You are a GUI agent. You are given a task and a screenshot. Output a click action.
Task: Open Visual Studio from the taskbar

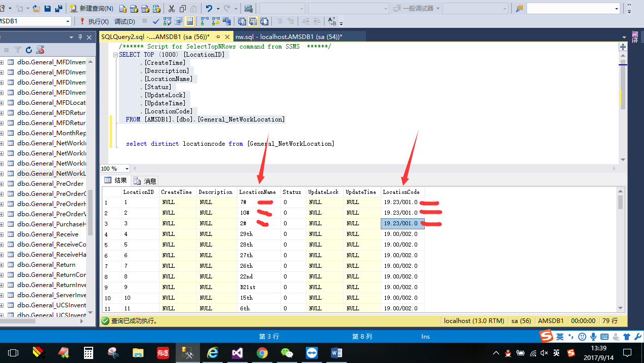(237, 353)
